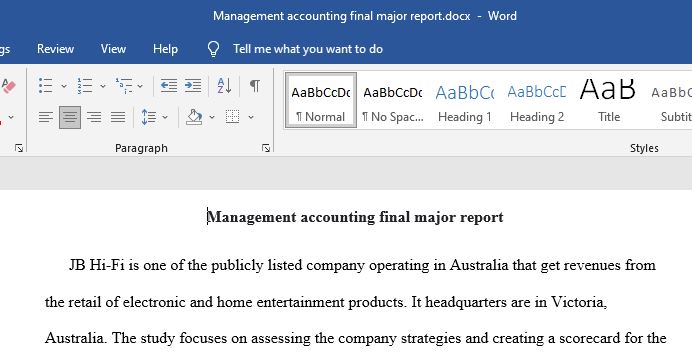Open the Borders dropdown arrow
Image resolution: width=692 pixels, height=360 pixels.
pos(251,117)
